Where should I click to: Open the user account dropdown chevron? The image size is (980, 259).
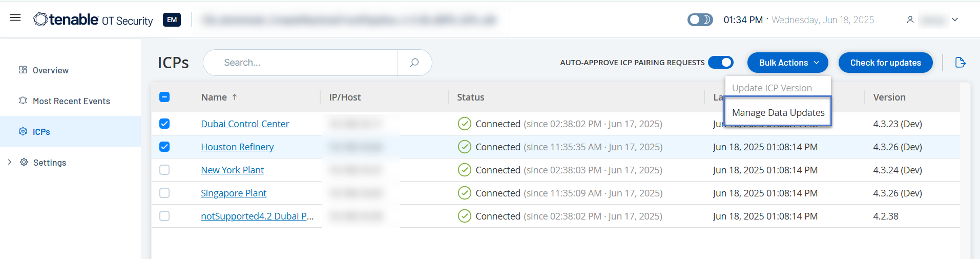pyautogui.click(x=955, y=20)
